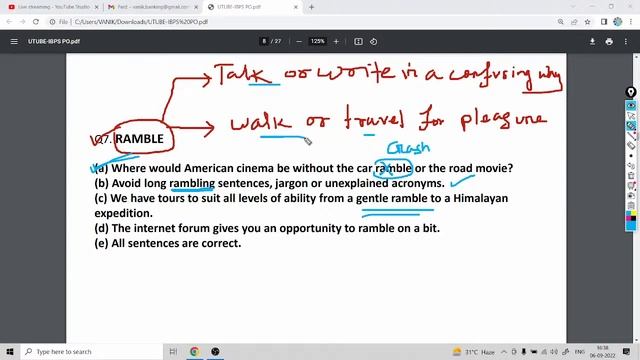The height and width of the screenshot is (360, 640).
Task: Open Chrome from the taskbar
Action: [194, 351]
